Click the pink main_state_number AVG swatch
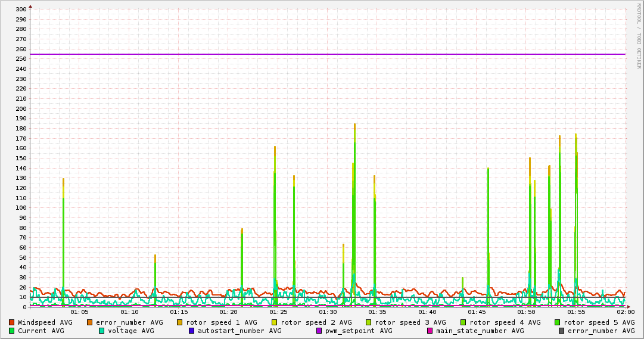Image resolution: width=644 pixels, height=339 pixels. click(430, 331)
